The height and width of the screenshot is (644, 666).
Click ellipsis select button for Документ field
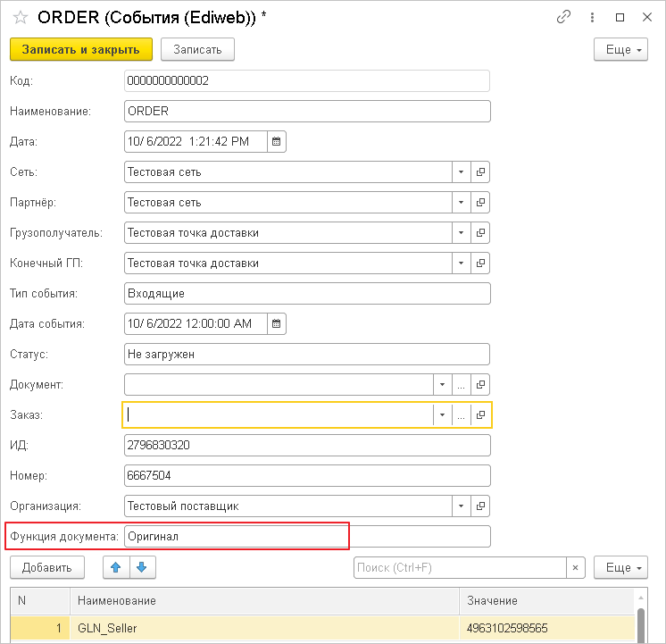tap(461, 384)
